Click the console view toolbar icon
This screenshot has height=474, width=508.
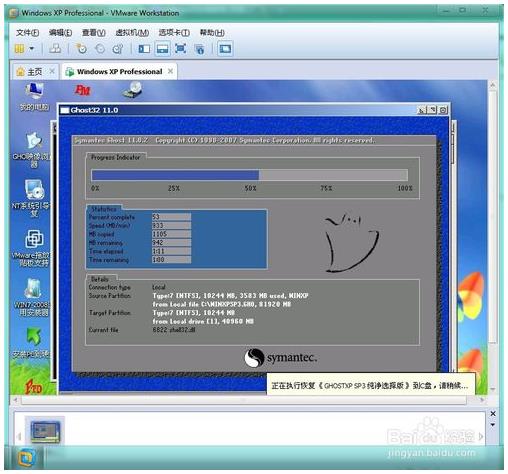pyautogui.click(x=225, y=49)
